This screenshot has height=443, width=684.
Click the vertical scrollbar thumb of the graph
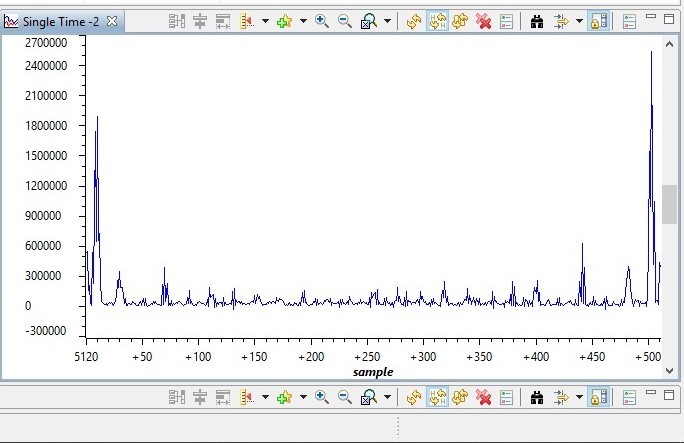click(669, 204)
